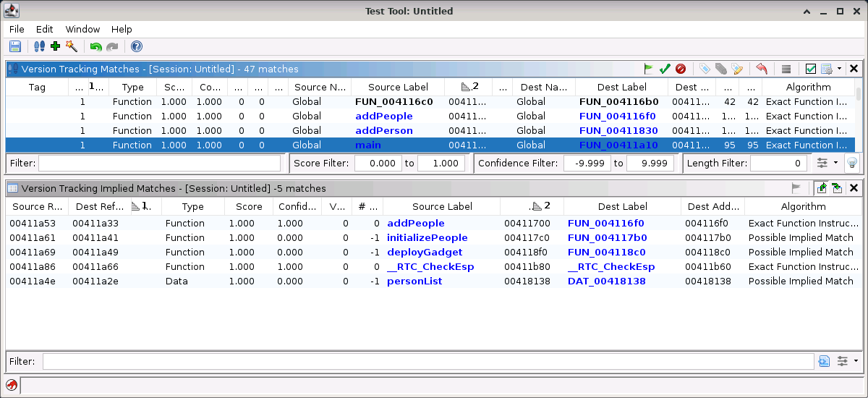Toggle the source navigation arrow in Implied Matches

point(822,188)
